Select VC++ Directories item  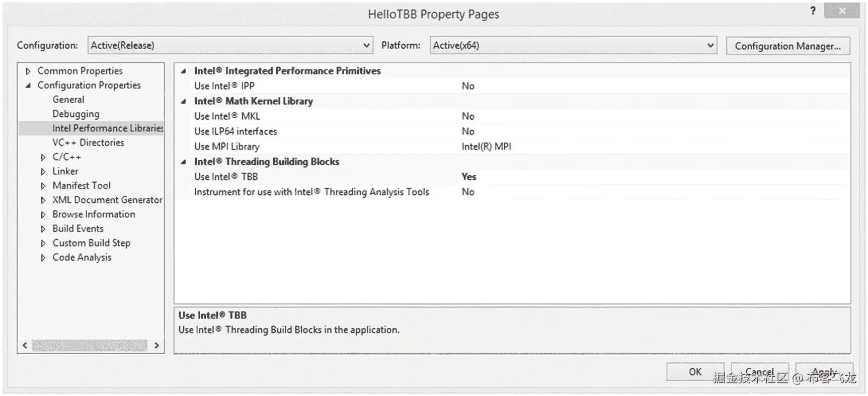click(x=88, y=142)
